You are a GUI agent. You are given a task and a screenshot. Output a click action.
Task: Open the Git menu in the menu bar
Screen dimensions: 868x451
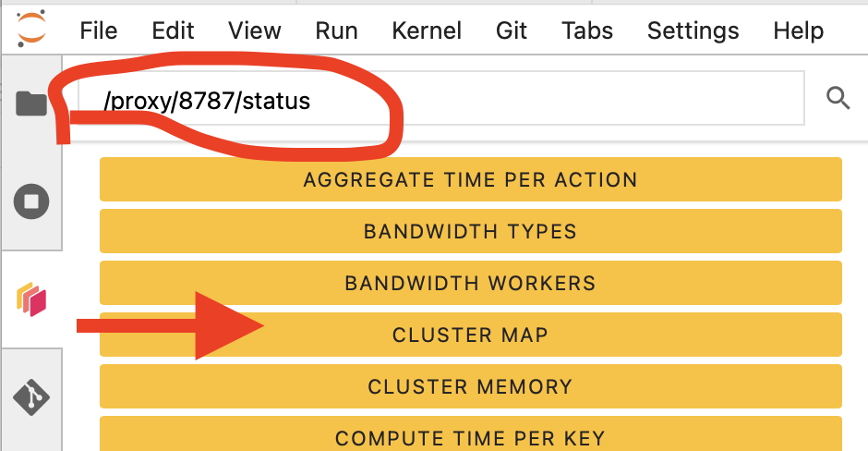pyautogui.click(x=512, y=30)
